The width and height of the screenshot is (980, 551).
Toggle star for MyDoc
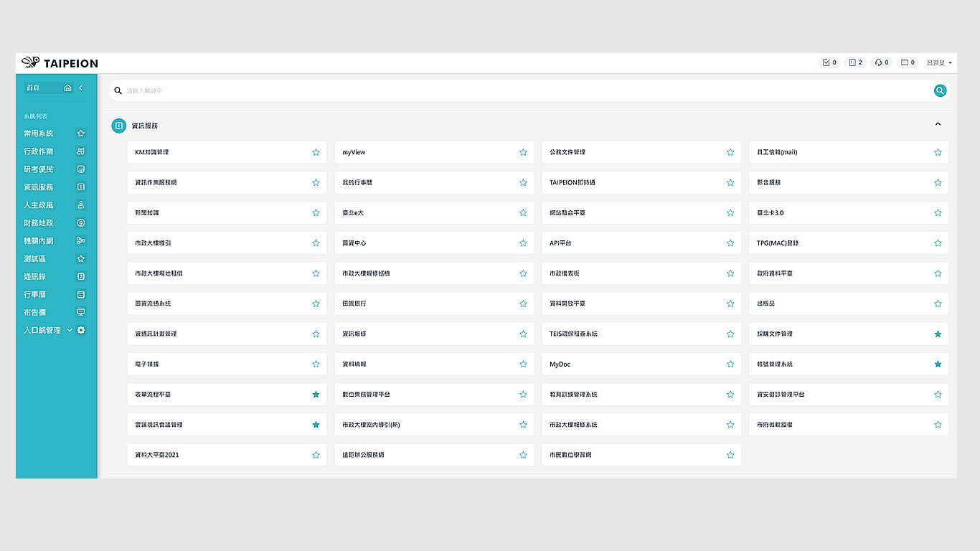tap(730, 364)
